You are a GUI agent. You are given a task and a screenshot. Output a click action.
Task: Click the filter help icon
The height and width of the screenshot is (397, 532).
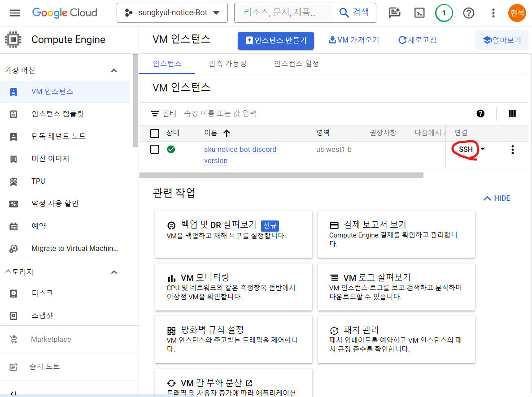pos(480,113)
